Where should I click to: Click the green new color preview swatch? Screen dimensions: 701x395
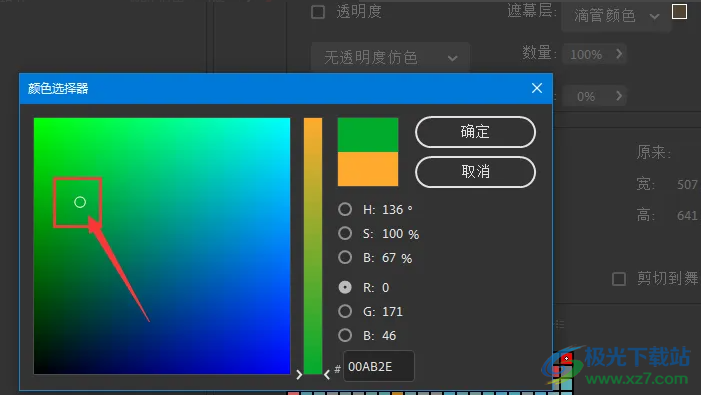[368, 134]
